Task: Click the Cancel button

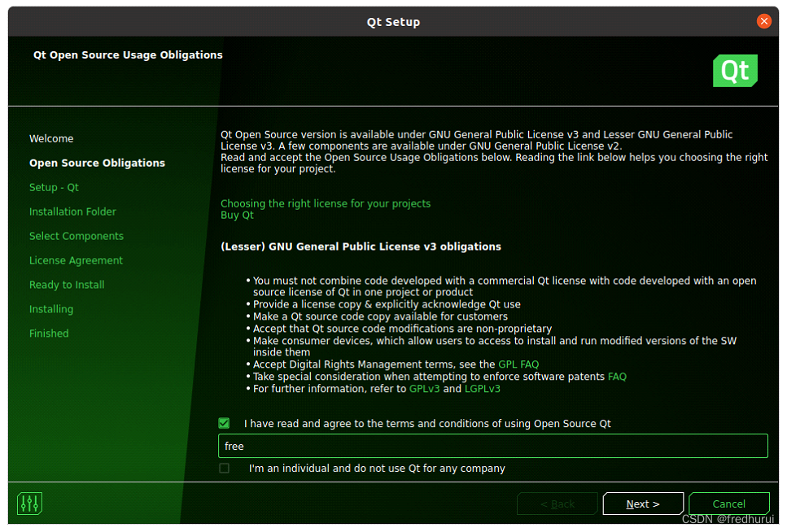Action: click(728, 504)
